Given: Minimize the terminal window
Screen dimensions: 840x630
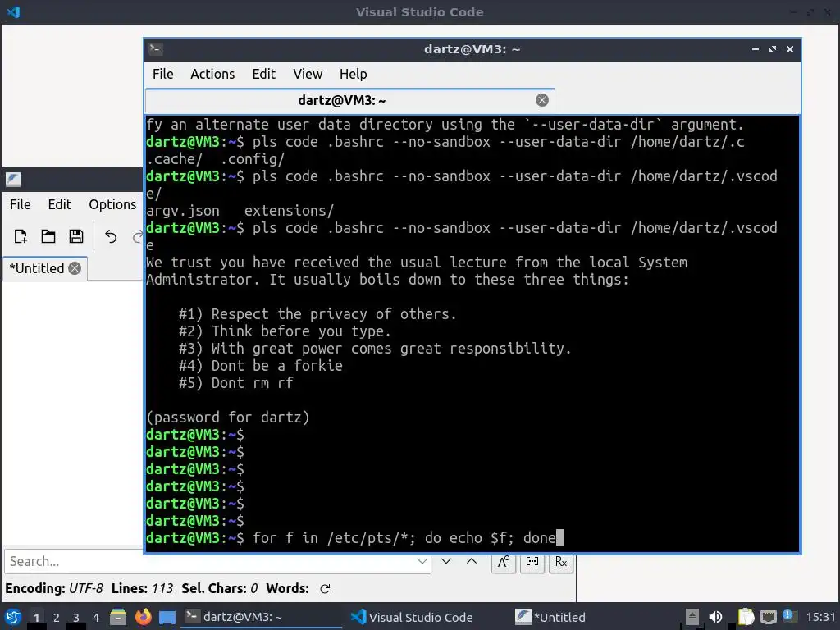Looking at the screenshot, I should [x=756, y=49].
